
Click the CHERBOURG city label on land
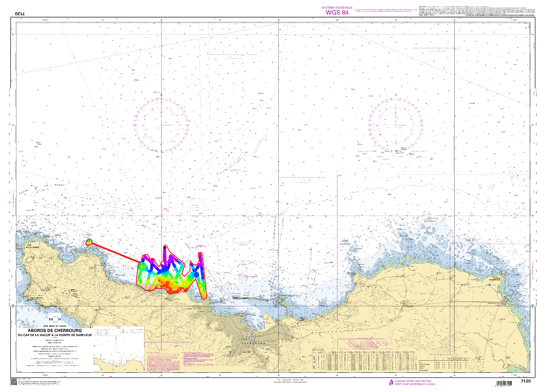click(253, 343)
